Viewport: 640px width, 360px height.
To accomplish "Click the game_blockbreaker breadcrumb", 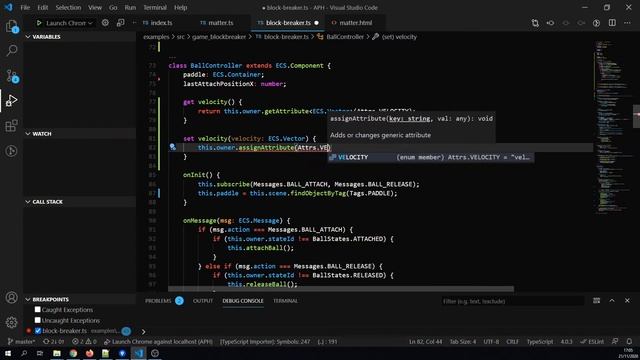I will tap(219, 37).
